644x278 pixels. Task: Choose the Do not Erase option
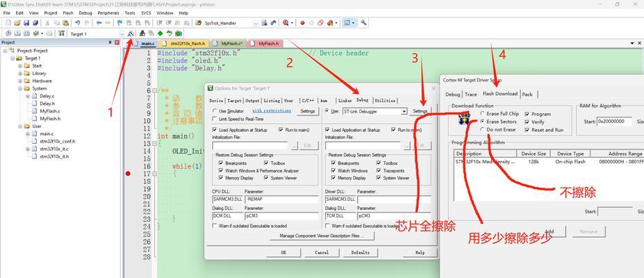pos(483,129)
